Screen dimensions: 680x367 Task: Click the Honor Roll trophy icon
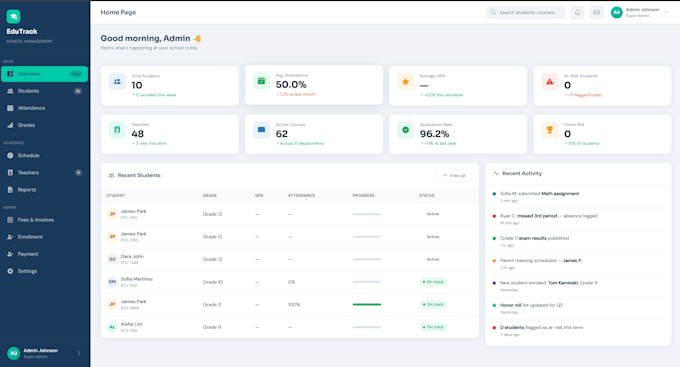click(x=549, y=130)
